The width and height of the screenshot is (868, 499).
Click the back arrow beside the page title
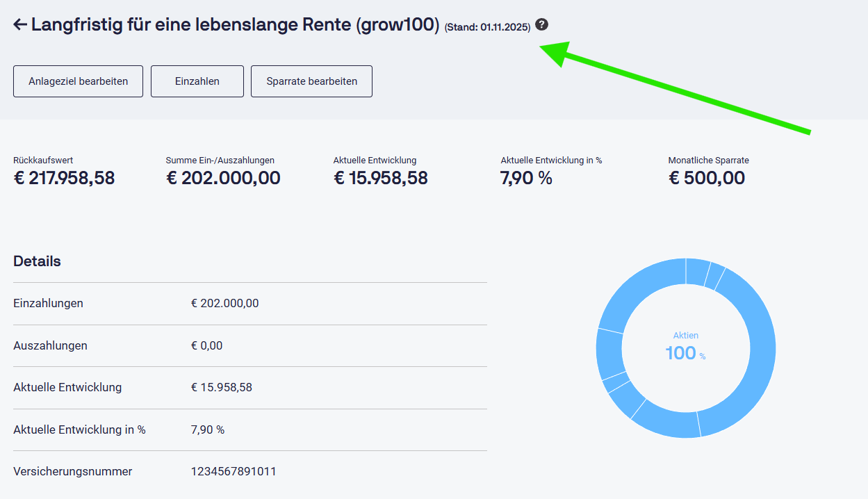[20, 25]
